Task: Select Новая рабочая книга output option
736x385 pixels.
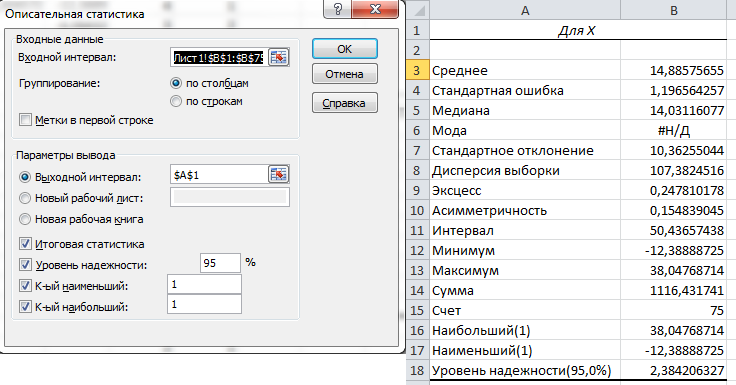Action: point(24,219)
